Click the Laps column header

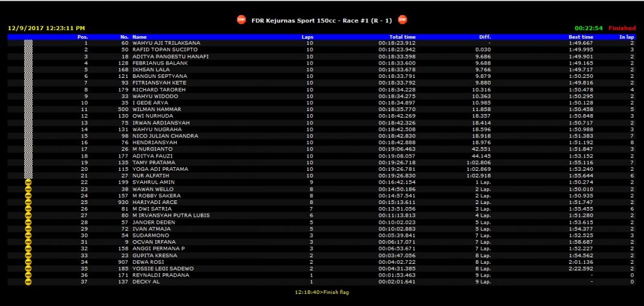[x=308, y=37]
